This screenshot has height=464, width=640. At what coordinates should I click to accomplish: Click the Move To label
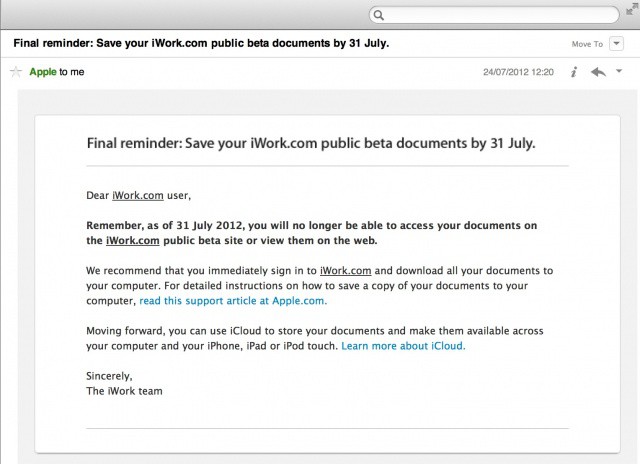coord(587,44)
